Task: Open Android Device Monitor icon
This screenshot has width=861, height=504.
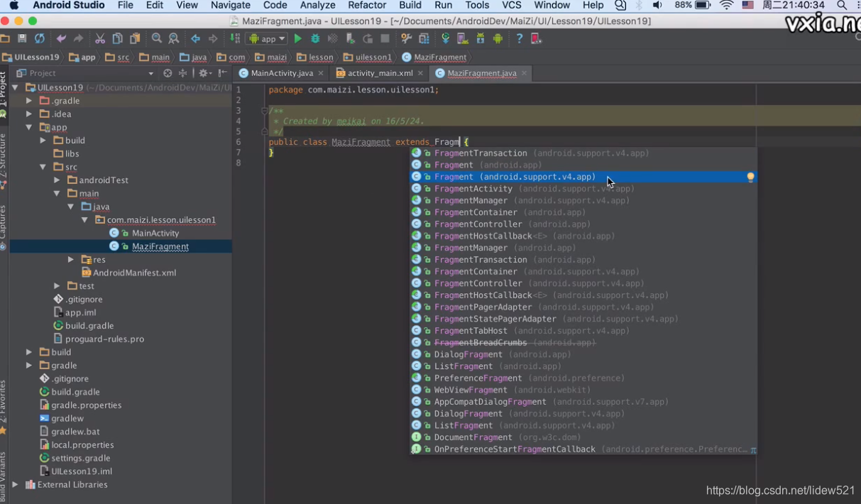Action: click(x=498, y=38)
